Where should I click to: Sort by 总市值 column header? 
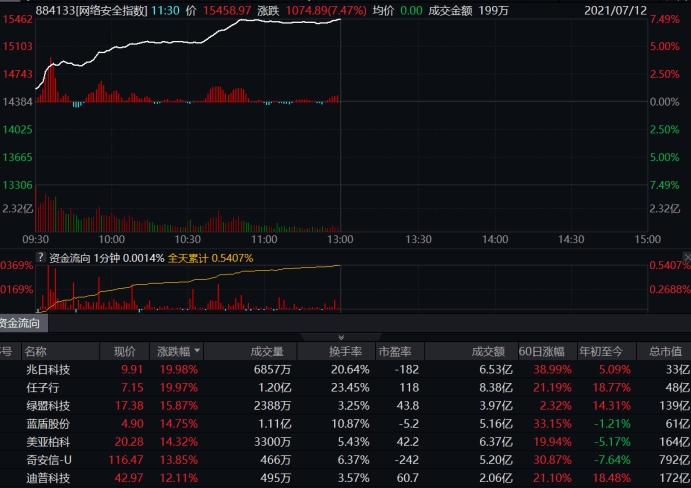coord(665,351)
